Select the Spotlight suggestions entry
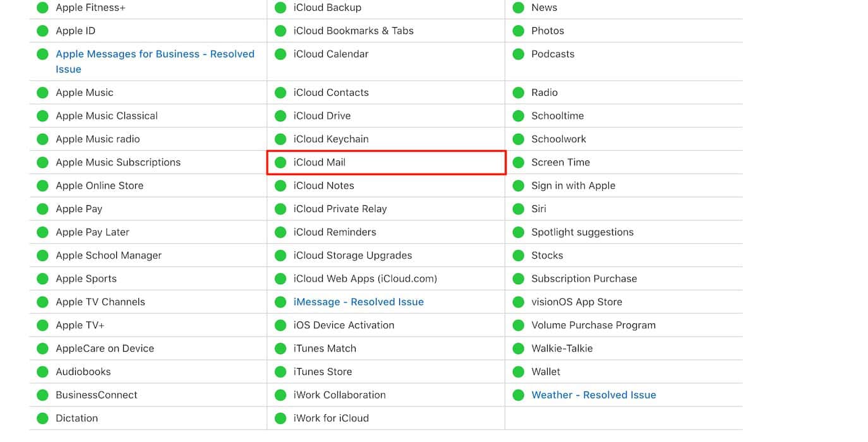 coord(582,232)
